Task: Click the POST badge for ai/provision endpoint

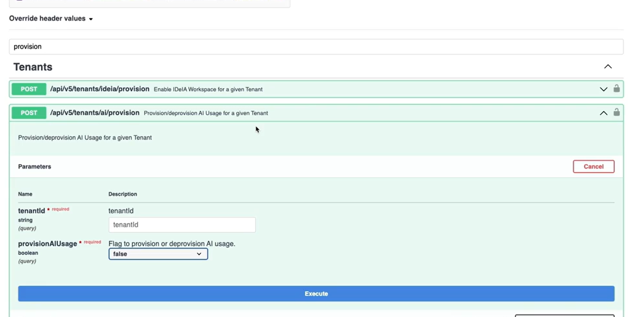Action: tap(29, 113)
